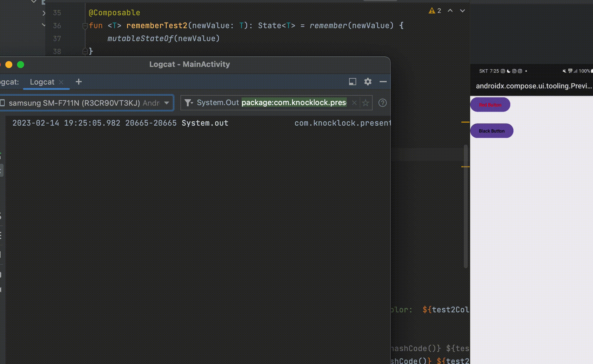Image resolution: width=593 pixels, height=364 pixels.
Task: Clear the Logcat filter text
Action: pos(354,103)
